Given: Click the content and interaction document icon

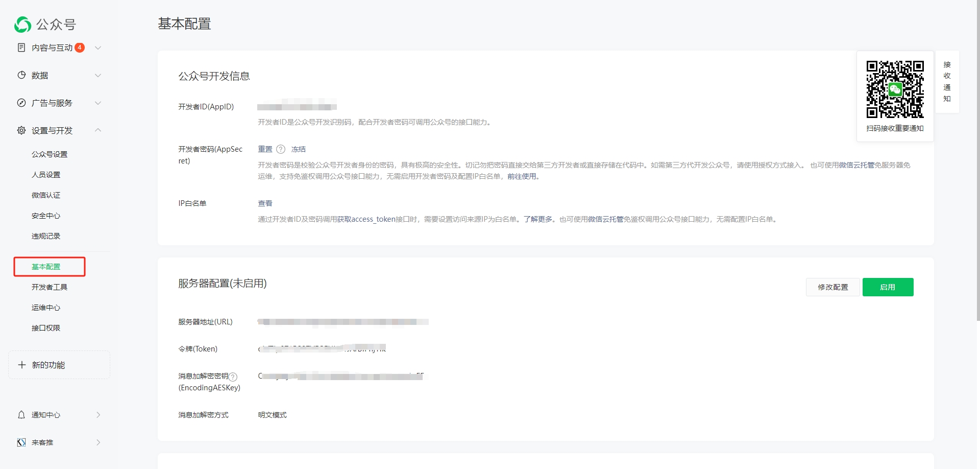Looking at the screenshot, I should 21,48.
